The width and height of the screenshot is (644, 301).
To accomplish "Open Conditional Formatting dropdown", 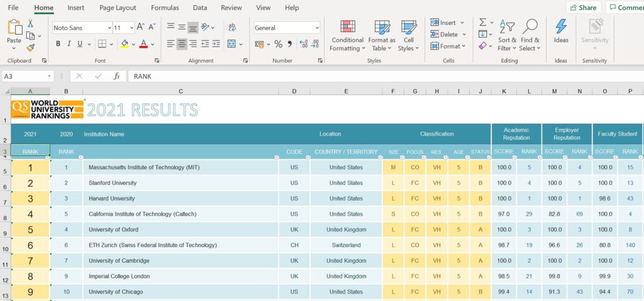I will click(347, 36).
